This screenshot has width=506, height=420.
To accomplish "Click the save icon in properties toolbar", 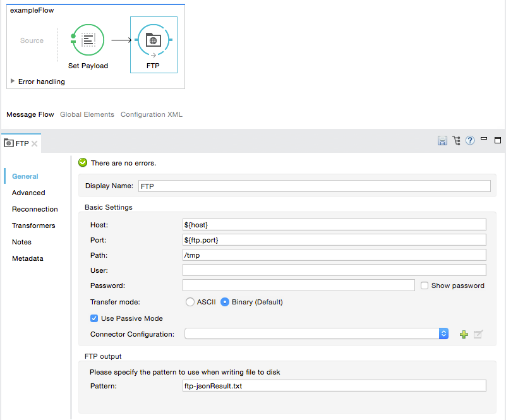I will coord(442,141).
